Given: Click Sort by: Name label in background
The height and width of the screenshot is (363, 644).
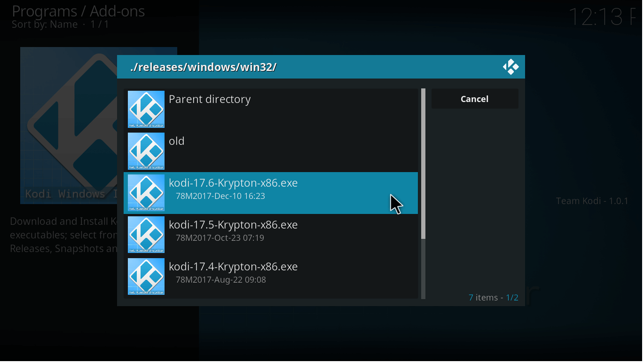Looking at the screenshot, I should 45,24.
